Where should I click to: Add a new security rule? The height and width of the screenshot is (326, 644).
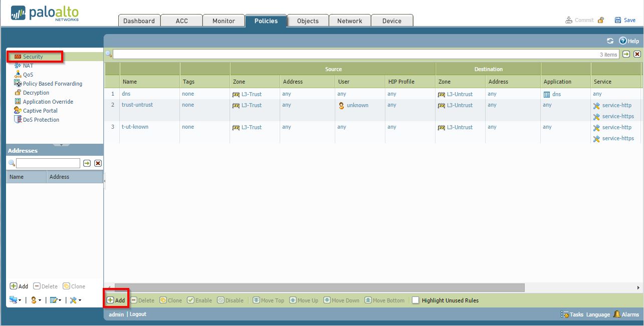pyautogui.click(x=116, y=300)
